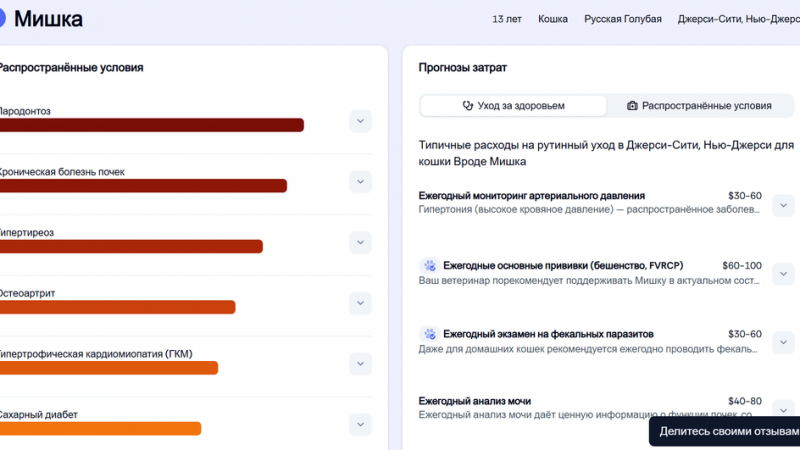Click the Сахарный диабет orange risk bar
800x450 pixels.
pos(101,429)
